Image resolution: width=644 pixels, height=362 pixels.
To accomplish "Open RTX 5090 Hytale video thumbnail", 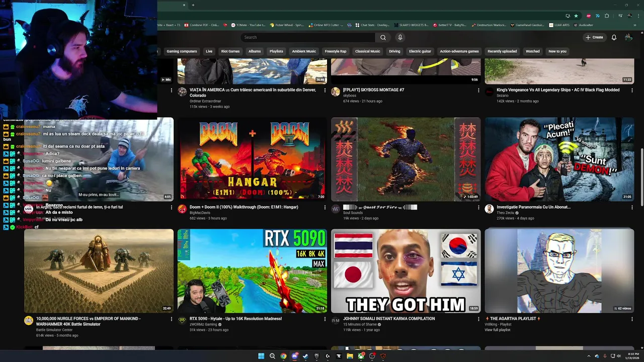I will 252,270.
